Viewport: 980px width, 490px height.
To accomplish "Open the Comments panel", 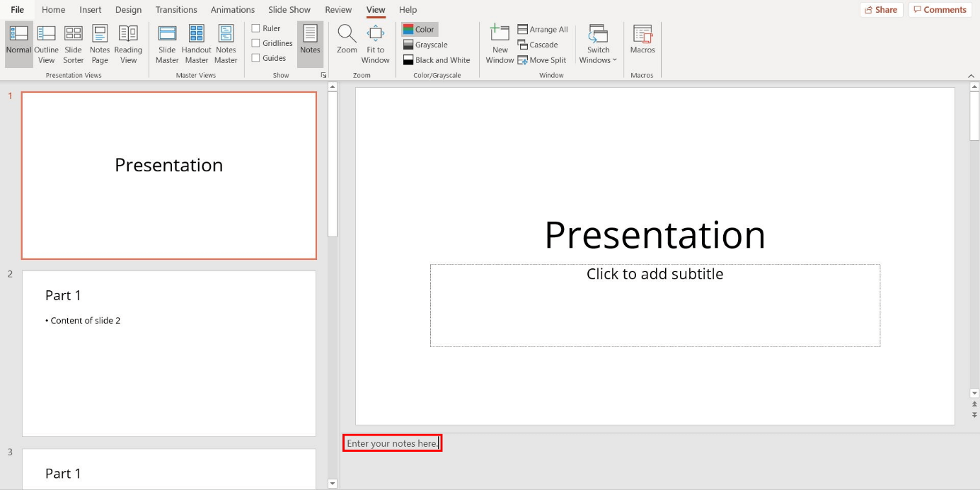I will [x=940, y=9].
